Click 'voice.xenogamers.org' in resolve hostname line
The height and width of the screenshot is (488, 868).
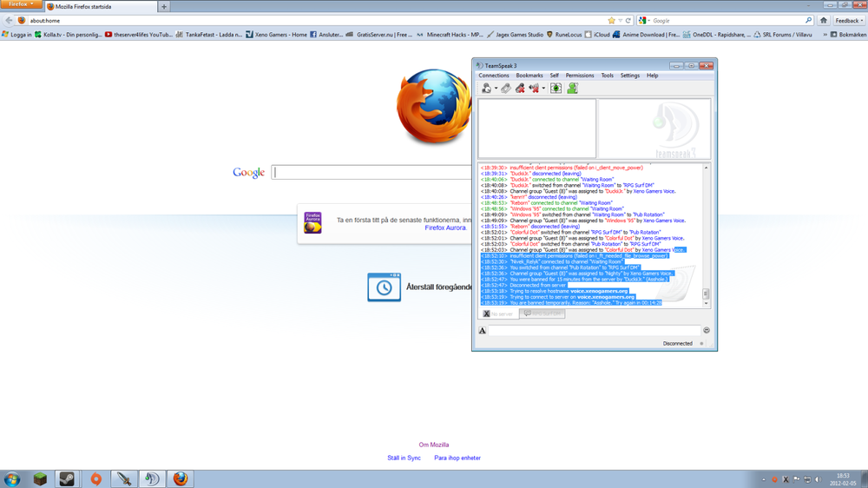[x=599, y=291]
